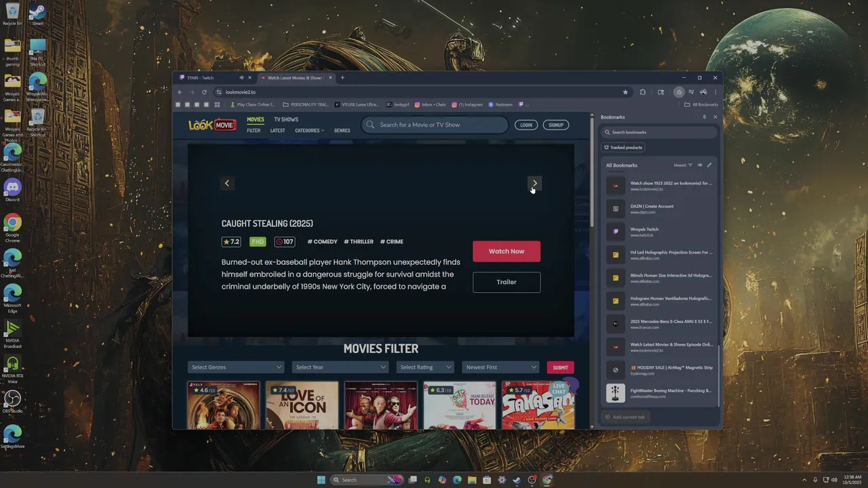This screenshot has width=868, height=488.
Task: Change bookmarks sort order from Newest
Action: [683, 165]
